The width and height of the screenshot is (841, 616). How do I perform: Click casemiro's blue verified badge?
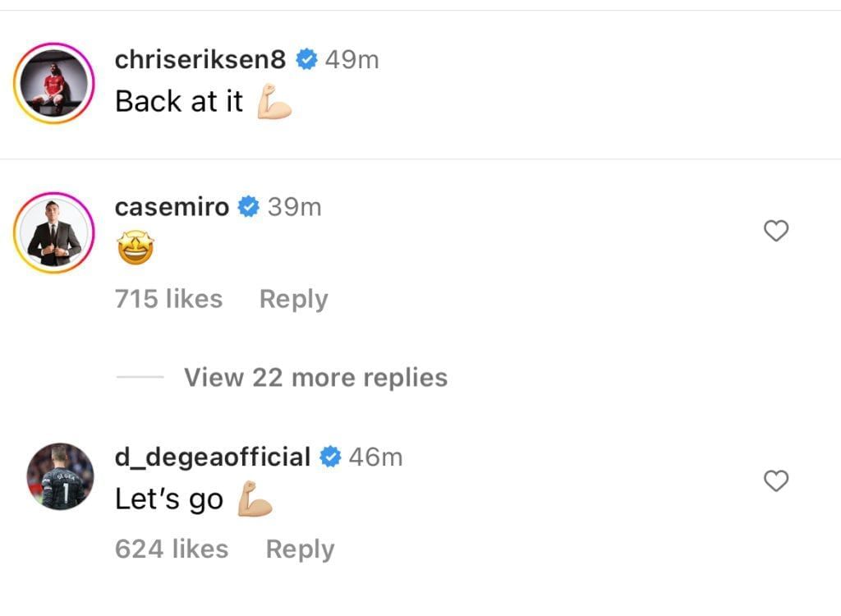pyautogui.click(x=248, y=207)
